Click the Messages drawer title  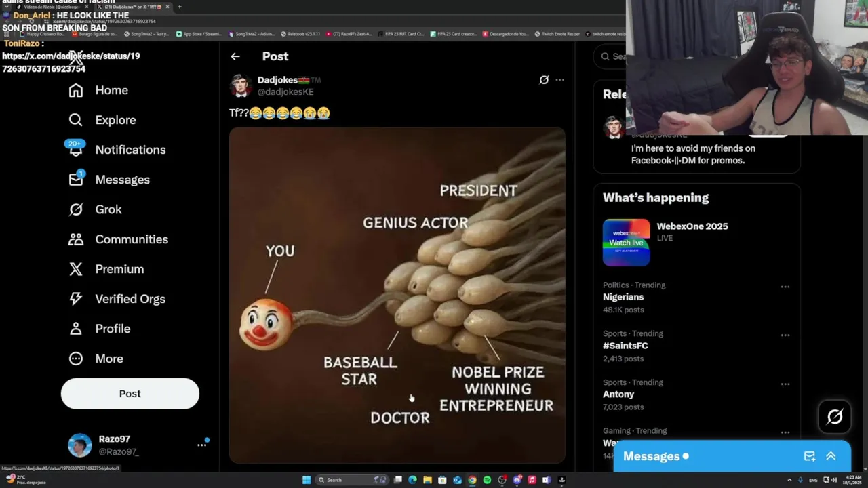coord(651,456)
